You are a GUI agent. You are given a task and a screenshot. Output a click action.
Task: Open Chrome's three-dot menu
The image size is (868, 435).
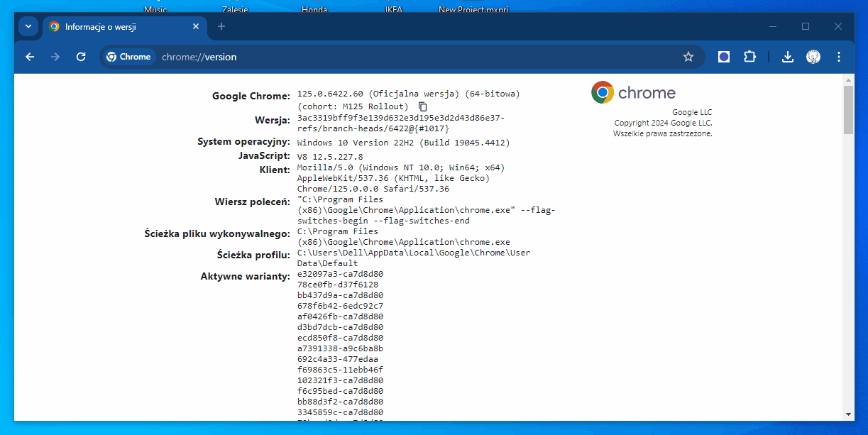[x=839, y=57]
